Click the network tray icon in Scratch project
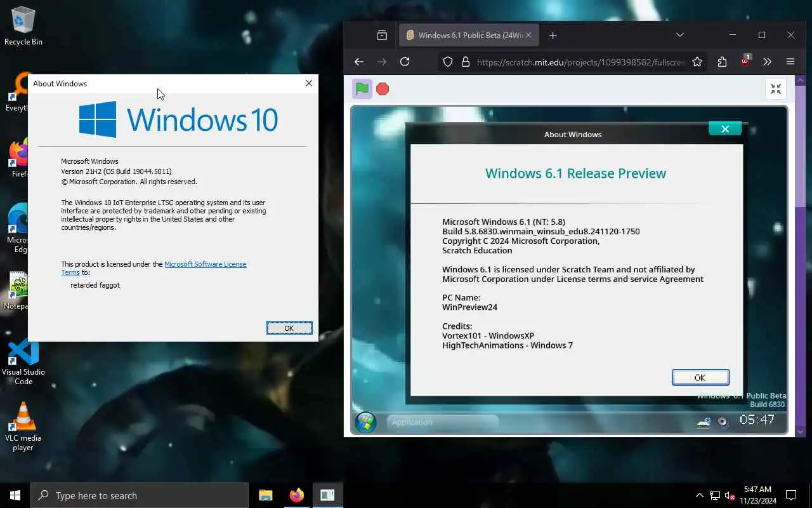Screen dimensions: 812x508 point(704,422)
